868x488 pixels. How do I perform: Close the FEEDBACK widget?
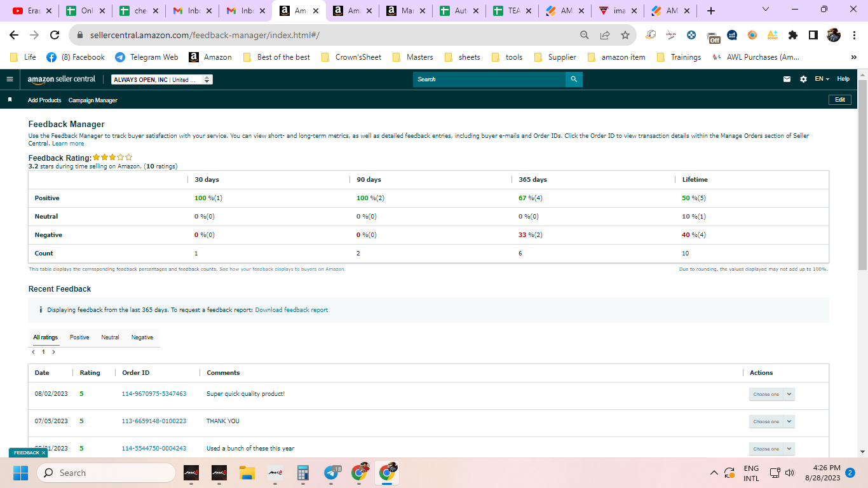pos(43,453)
